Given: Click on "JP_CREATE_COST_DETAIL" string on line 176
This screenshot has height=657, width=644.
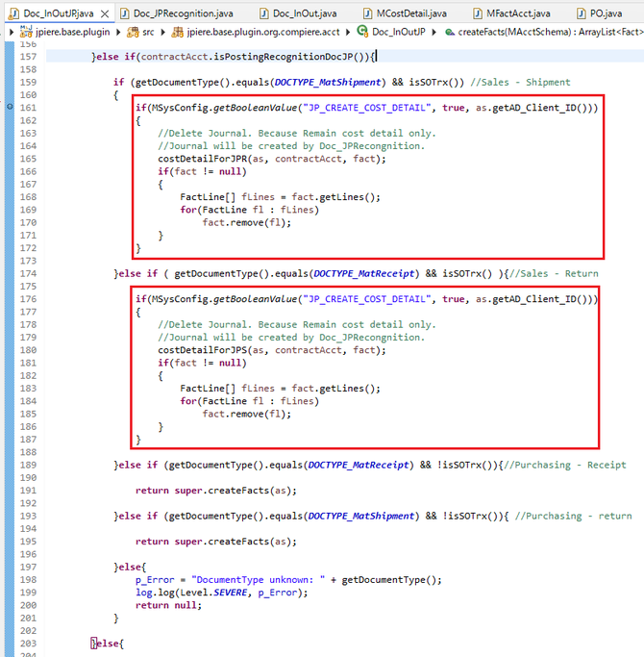Looking at the screenshot, I should (367, 299).
